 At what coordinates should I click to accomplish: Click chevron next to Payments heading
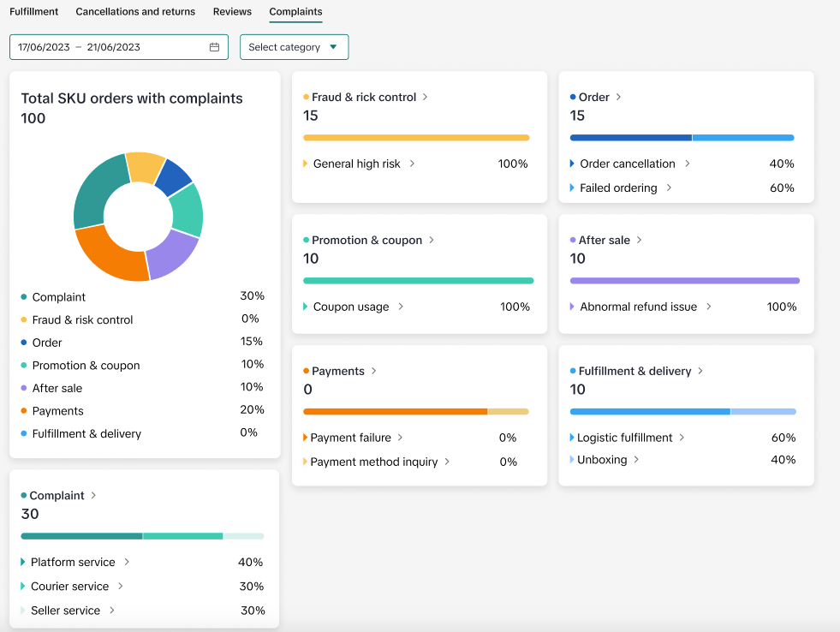pos(374,372)
